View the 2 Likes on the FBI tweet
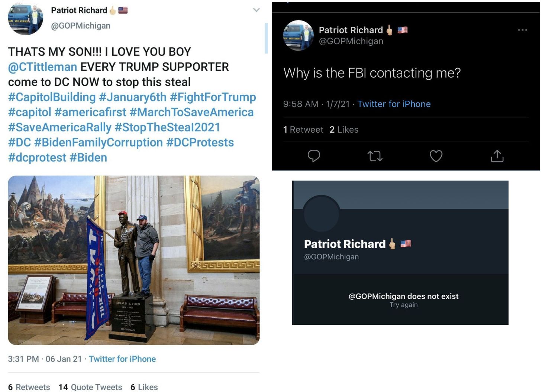This screenshot has height=392, width=542. 344,130
